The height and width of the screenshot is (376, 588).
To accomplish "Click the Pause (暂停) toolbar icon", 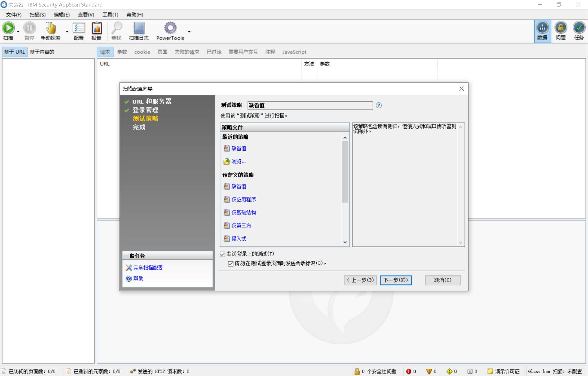I will click(x=29, y=28).
